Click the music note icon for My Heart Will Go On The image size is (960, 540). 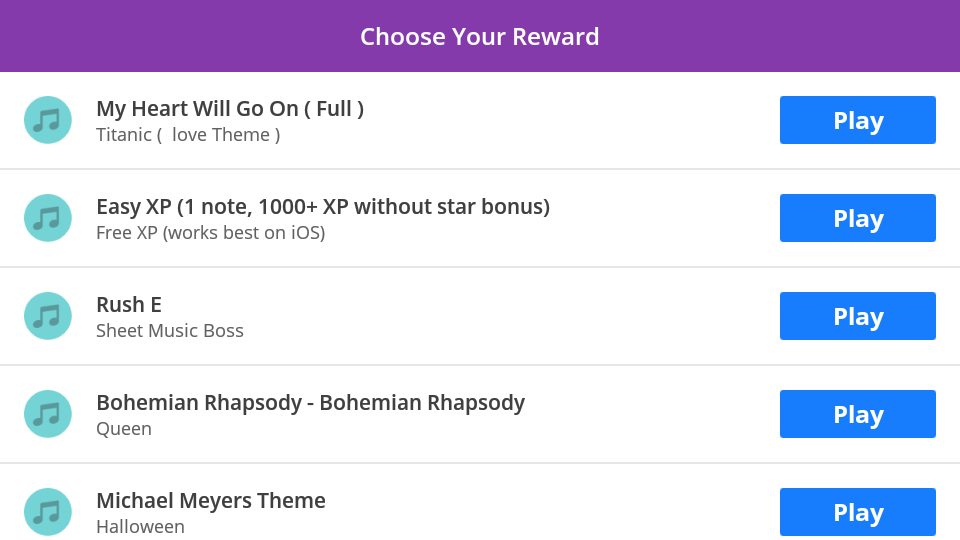48,120
